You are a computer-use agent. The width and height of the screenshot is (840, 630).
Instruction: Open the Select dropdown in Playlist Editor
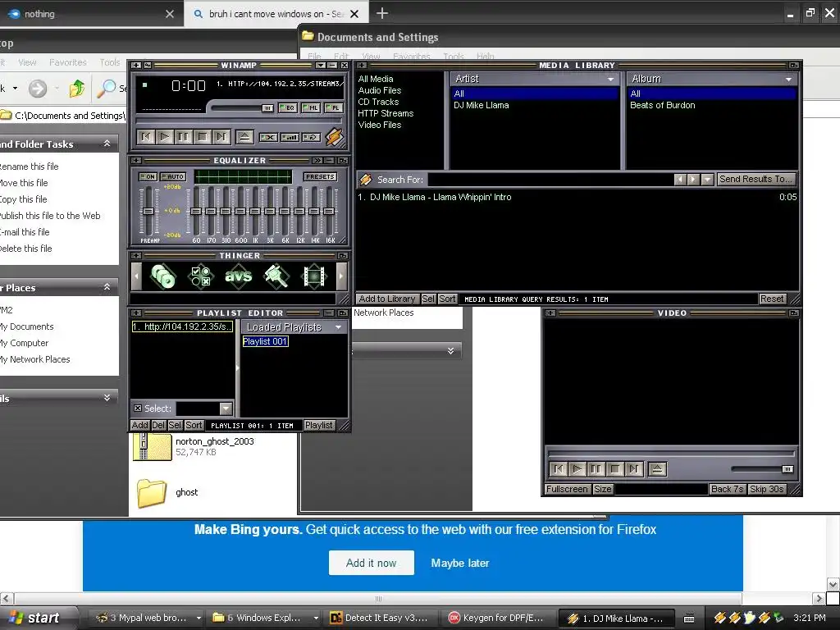[226, 409]
